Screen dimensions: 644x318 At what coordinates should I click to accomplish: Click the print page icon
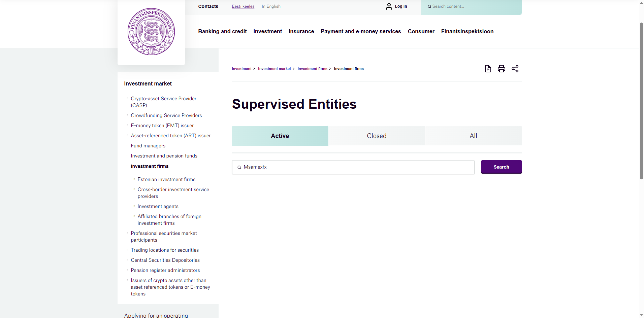coord(501,69)
